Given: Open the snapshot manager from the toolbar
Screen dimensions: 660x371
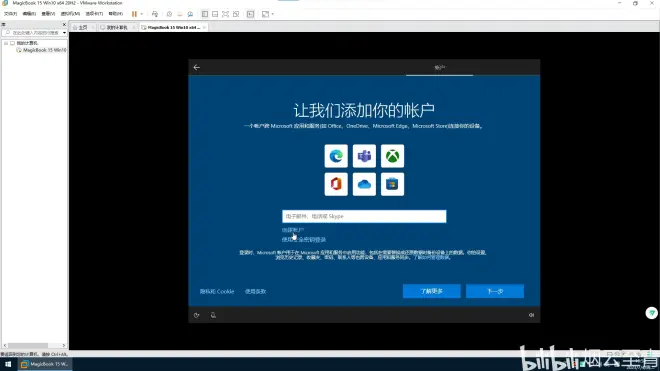Looking at the screenshot, I should [x=190, y=14].
